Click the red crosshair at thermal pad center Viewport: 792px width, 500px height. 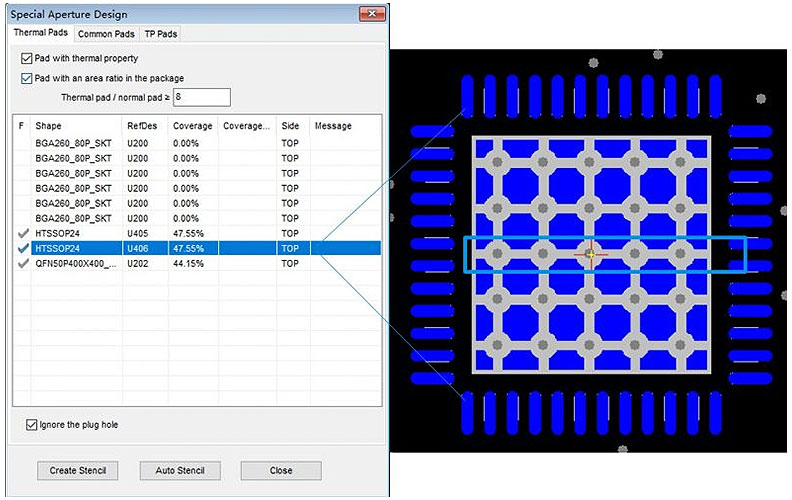(x=590, y=254)
